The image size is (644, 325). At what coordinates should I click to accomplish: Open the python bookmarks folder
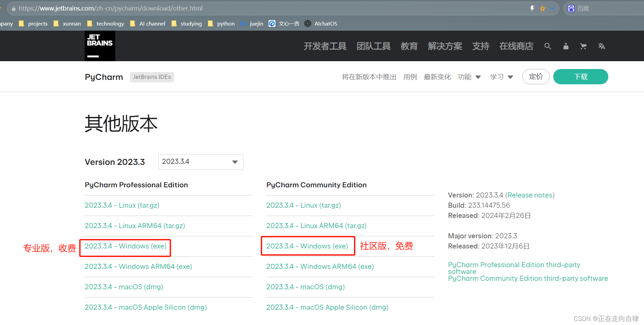tap(221, 23)
